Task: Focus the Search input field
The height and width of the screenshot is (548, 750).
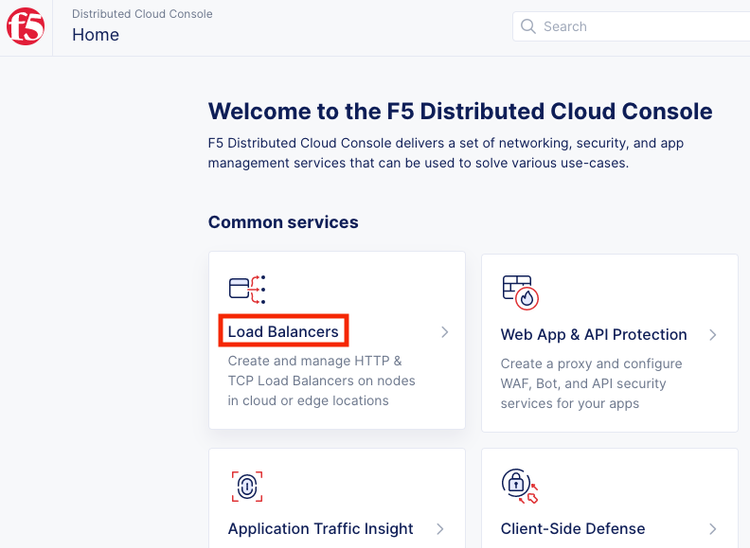Action: 640,27
